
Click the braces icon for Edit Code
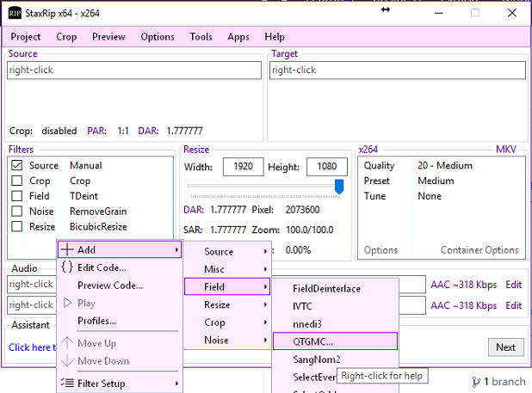point(67,267)
